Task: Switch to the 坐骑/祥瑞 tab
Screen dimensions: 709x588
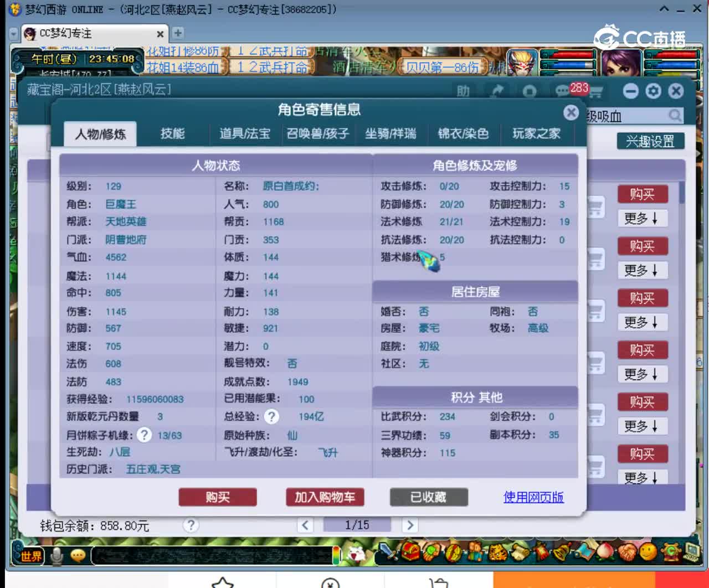Action: point(391,133)
